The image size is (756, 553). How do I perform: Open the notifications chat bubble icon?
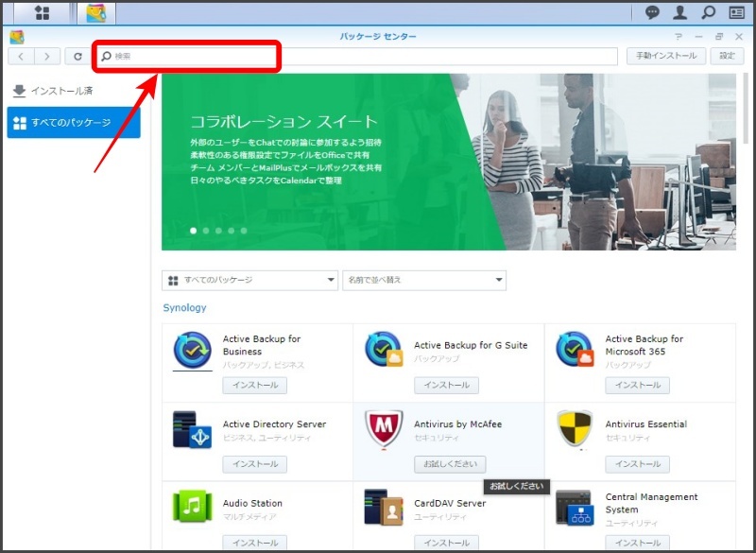coord(652,12)
